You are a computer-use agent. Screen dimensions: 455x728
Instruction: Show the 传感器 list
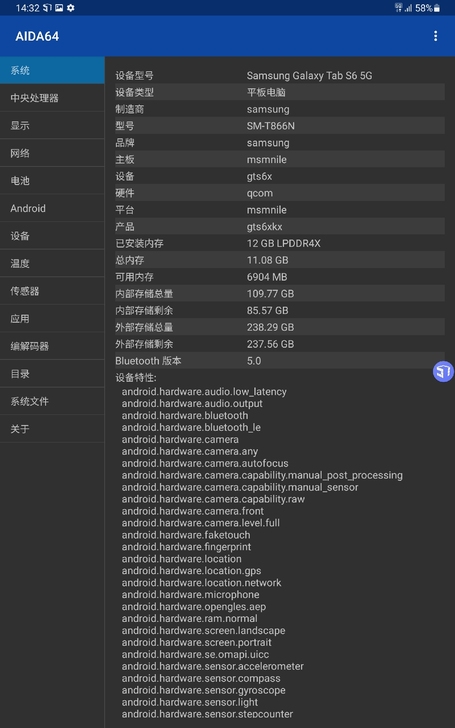[x=52, y=291]
